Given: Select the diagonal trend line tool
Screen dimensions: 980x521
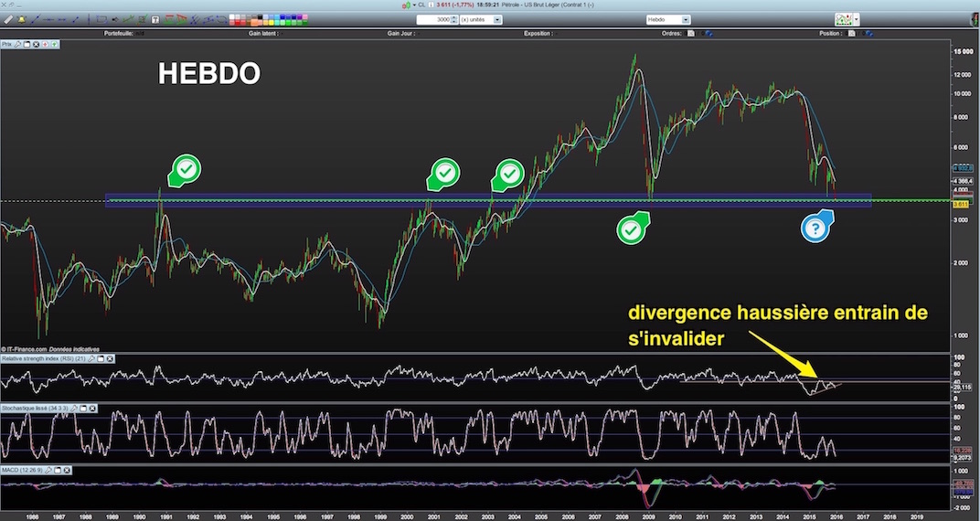Looking at the screenshot, I should pos(36,20).
